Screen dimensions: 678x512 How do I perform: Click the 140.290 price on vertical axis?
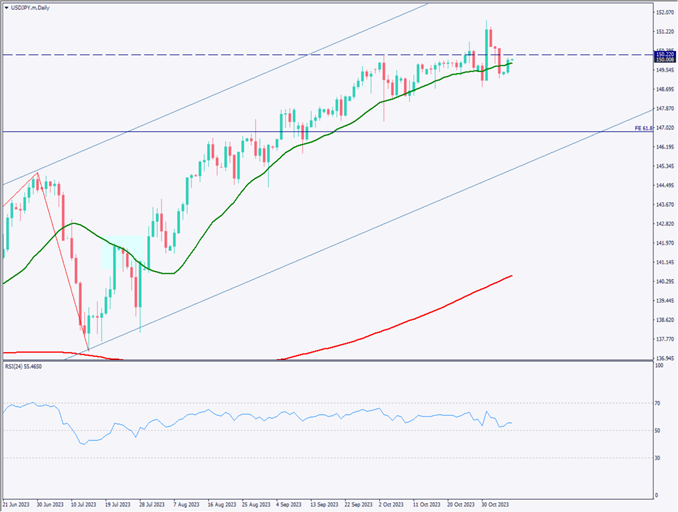click(x=662, y=281)
